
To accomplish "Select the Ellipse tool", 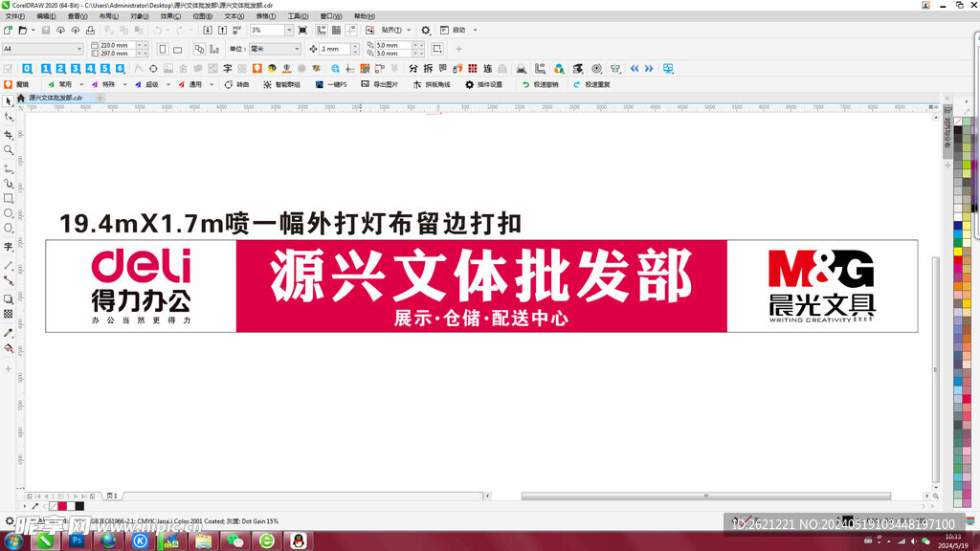I will coord(8,213).
